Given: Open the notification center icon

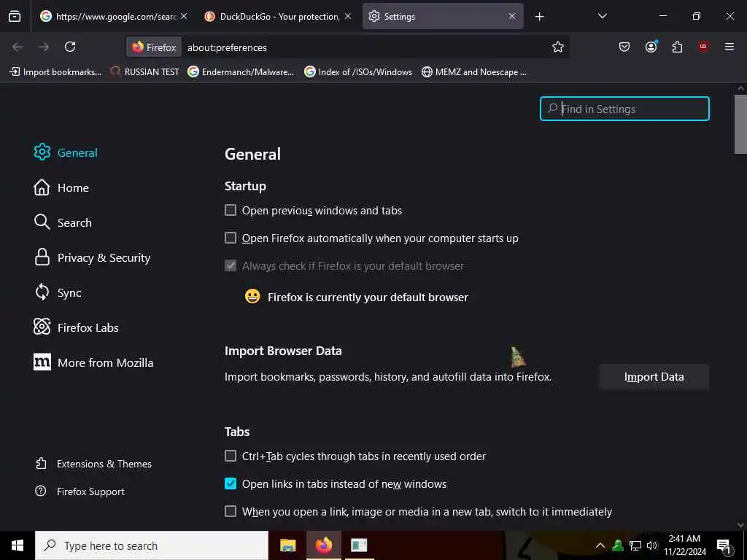Looking at the screenshot, I should click(x=724, y=545).
